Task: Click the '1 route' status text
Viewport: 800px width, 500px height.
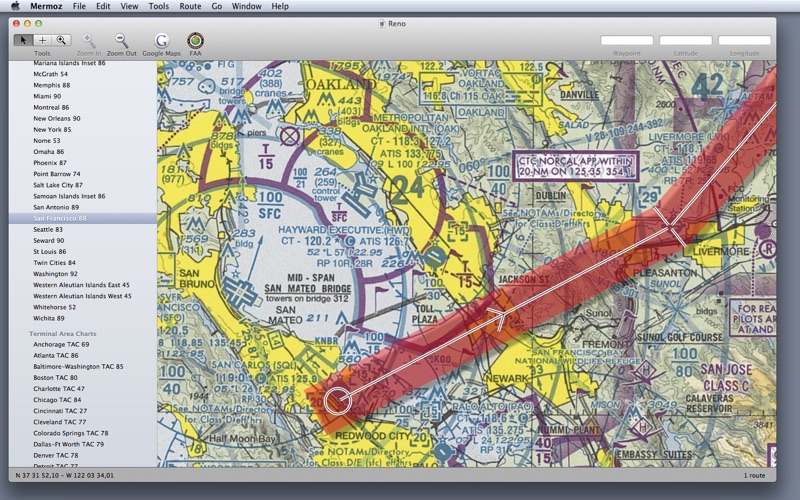Action: click(754, 476)
